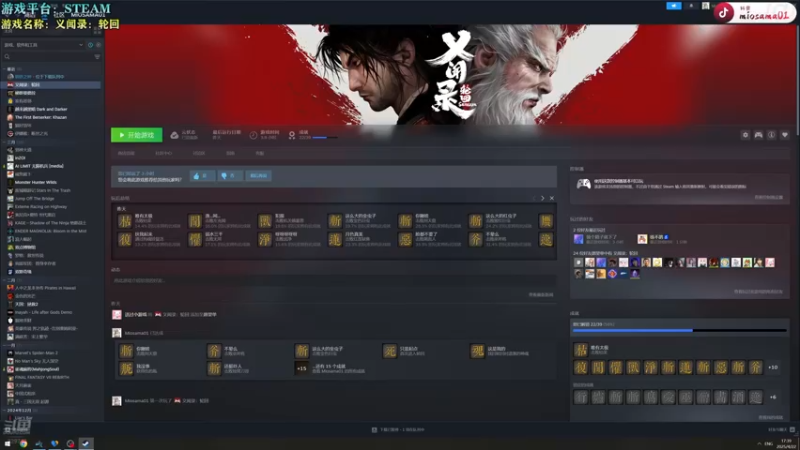Click the '懼' achievement in post-game summary
Image resolution: width=800 pixels, height=450 pixels.
click(195, 239)
